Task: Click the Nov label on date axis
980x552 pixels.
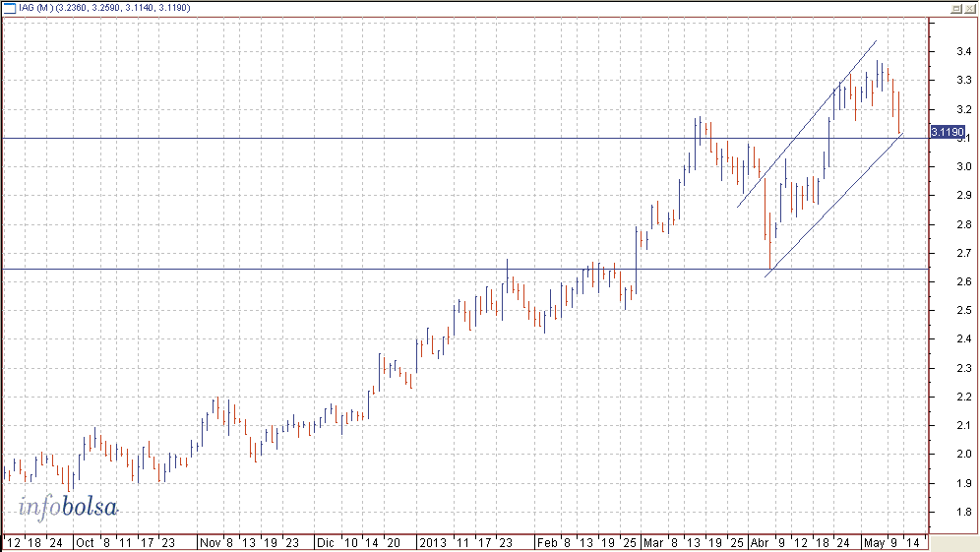Action: [210, 542]
